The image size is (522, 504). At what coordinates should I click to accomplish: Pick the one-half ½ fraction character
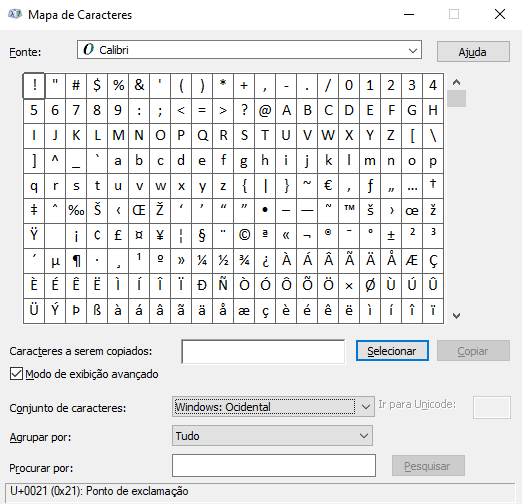(223, 261)
